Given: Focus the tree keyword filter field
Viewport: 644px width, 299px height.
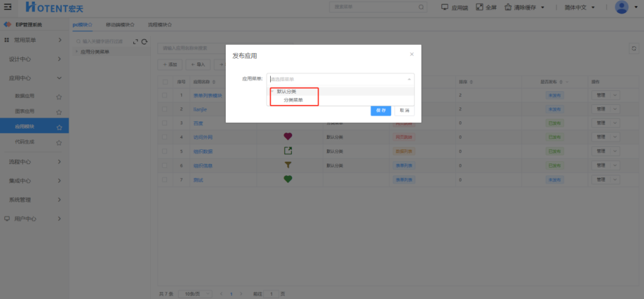Looking at the screenshot, I should click(103, 41).
